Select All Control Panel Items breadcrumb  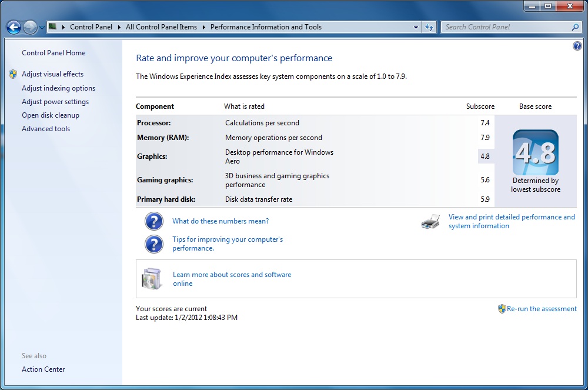(161, 27)
